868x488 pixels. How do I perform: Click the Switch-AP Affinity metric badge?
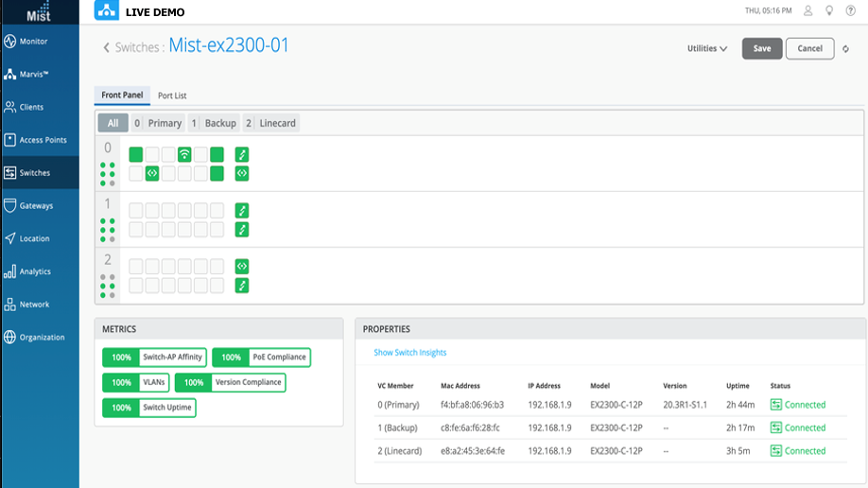point(153,357)
